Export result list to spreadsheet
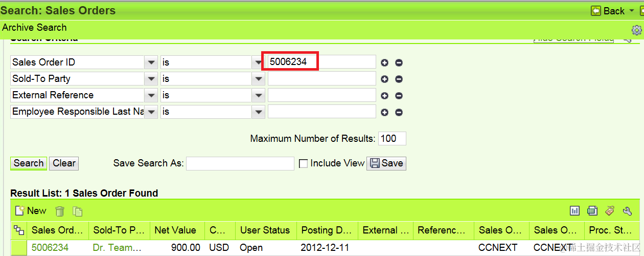644x256 pixels. point(592,211)
